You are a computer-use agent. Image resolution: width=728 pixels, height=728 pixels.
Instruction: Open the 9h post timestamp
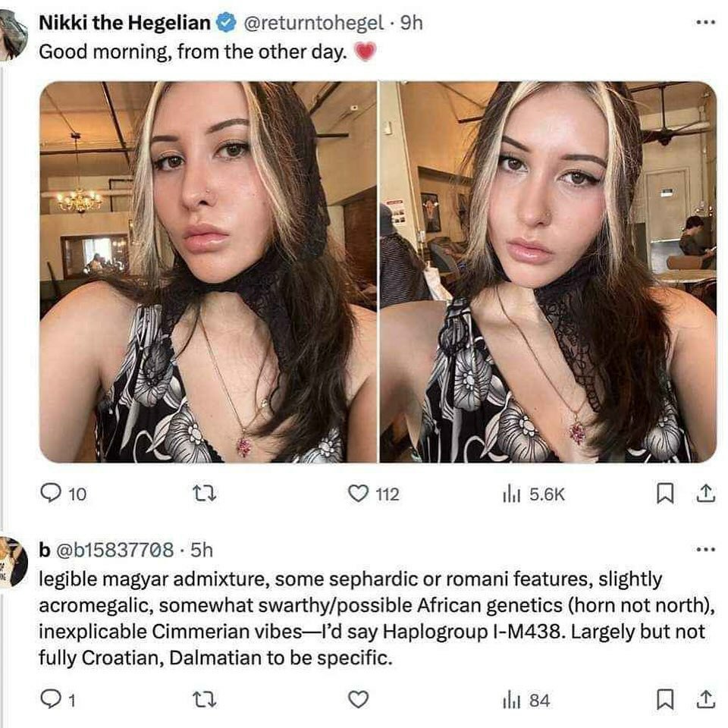(x=411, y=23)
